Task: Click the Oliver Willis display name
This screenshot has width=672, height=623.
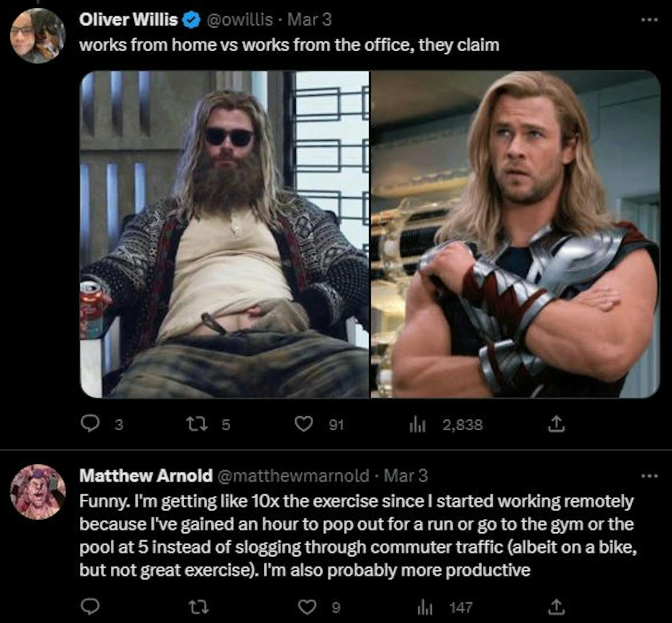Action: click(x=128, y=20)
